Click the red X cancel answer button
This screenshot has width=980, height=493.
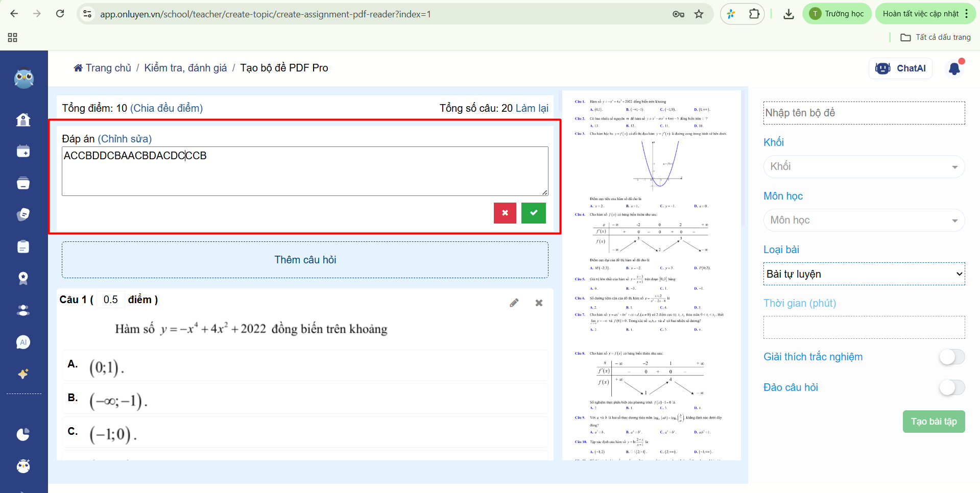505,213
